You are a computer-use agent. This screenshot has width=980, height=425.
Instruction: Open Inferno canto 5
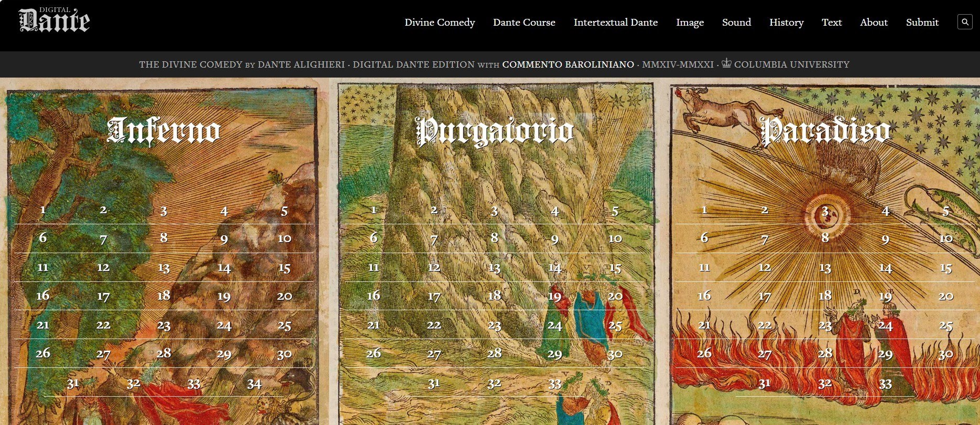click(x=285, y=211)
